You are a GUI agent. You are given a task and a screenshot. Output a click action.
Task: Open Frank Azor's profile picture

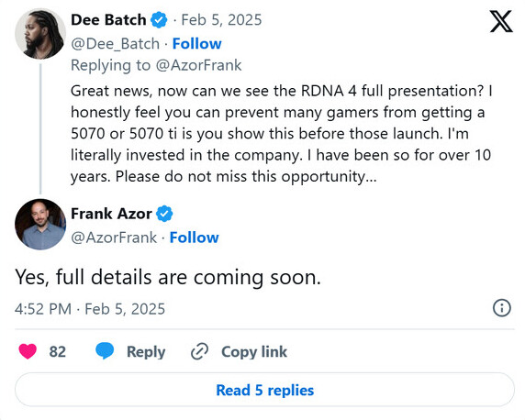click(x=40, y=225)
